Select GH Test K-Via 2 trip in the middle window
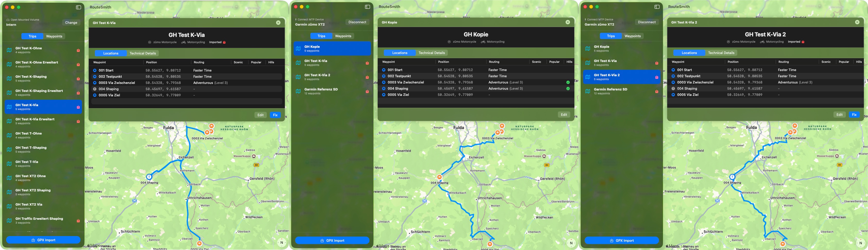Viewport: 868px width, 250px height. pyautogui.click(x=332, y=77)
